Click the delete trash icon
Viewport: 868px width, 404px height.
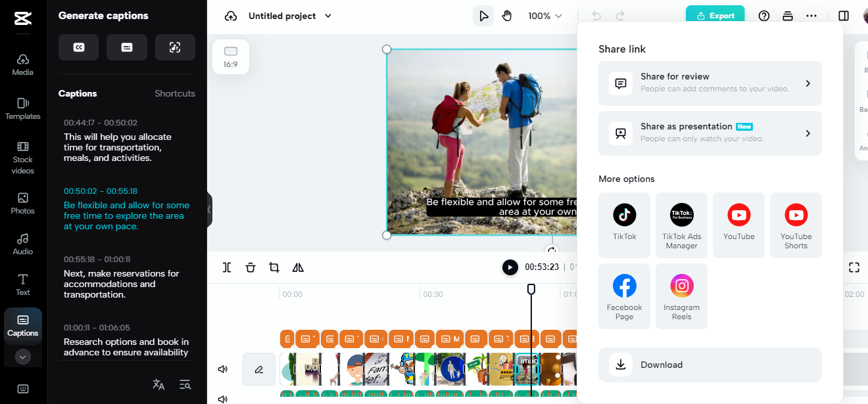(251, 267)
